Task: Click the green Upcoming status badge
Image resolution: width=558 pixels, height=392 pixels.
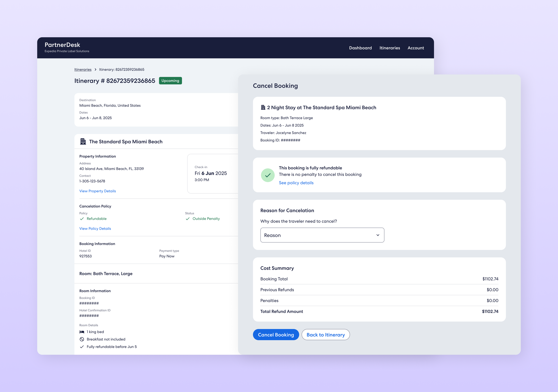Action: tap(170, 81)
